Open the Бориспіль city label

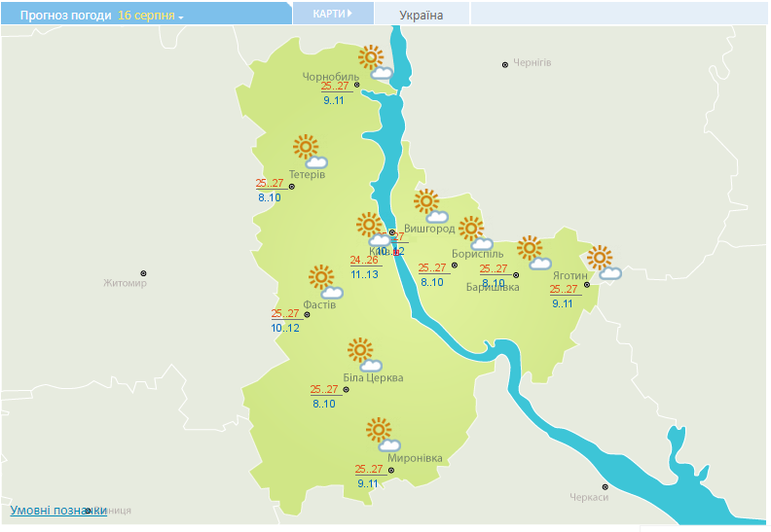pyautogui.click(x=477, y=254)
